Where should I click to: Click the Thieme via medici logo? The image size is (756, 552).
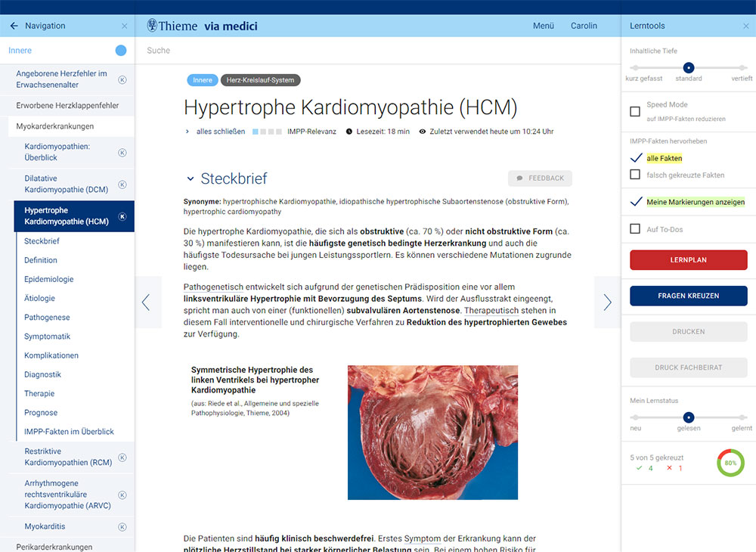click(202, 26)
